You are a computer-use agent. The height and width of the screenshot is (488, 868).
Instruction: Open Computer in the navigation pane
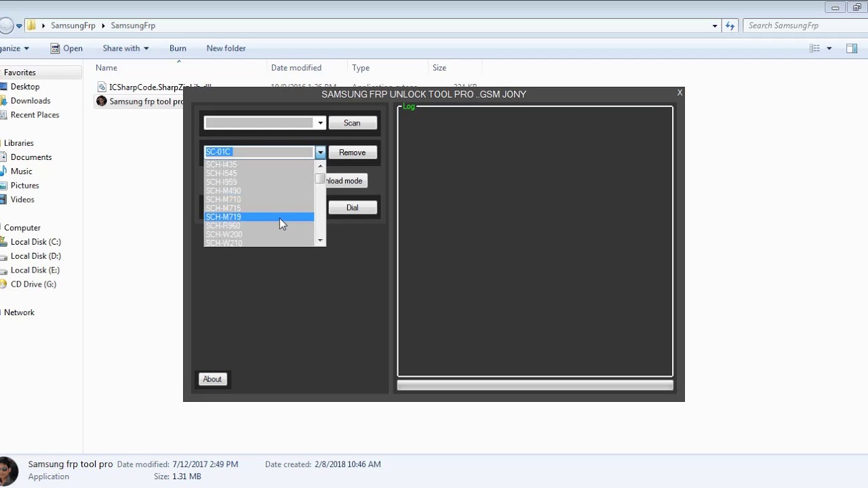coord(22,228)
